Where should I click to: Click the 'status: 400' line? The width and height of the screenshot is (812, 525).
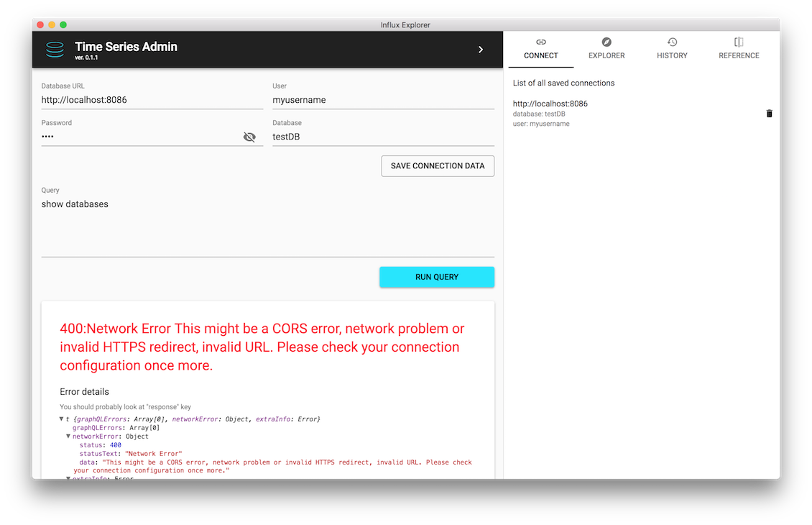100,445
